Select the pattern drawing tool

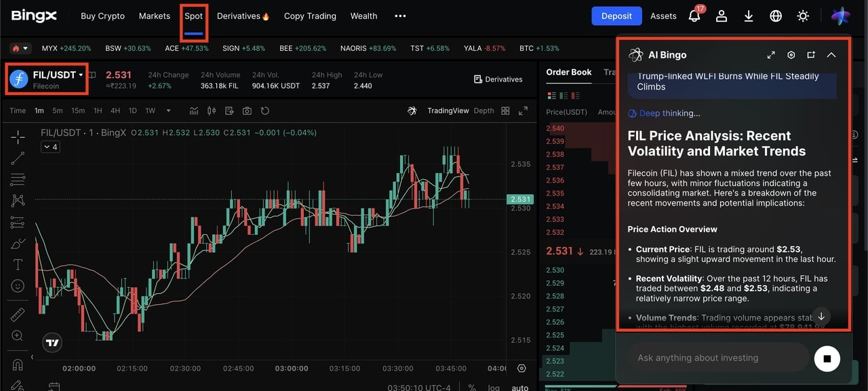pyautogui.click(x=18, y=200)
